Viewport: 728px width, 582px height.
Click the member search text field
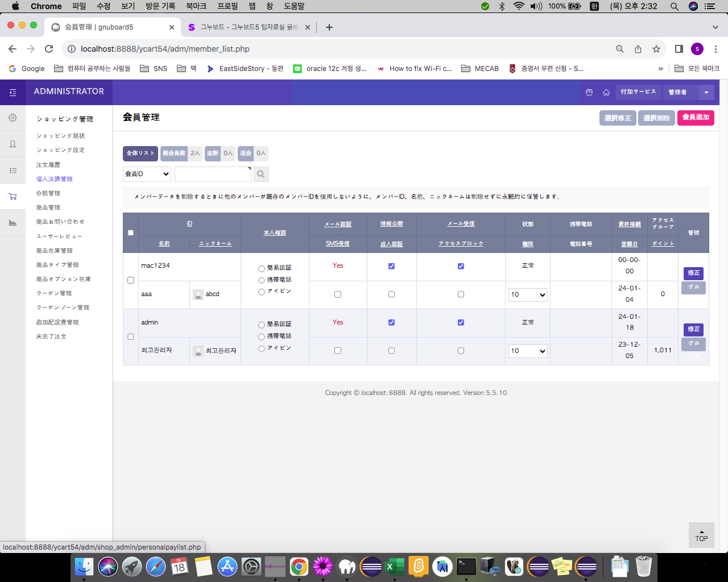pos(213,174)
